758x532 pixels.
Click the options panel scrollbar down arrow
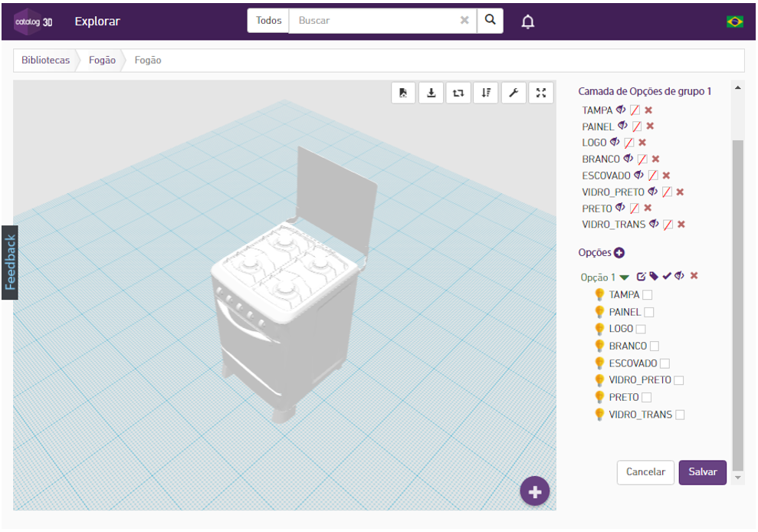tap(738, 478)
